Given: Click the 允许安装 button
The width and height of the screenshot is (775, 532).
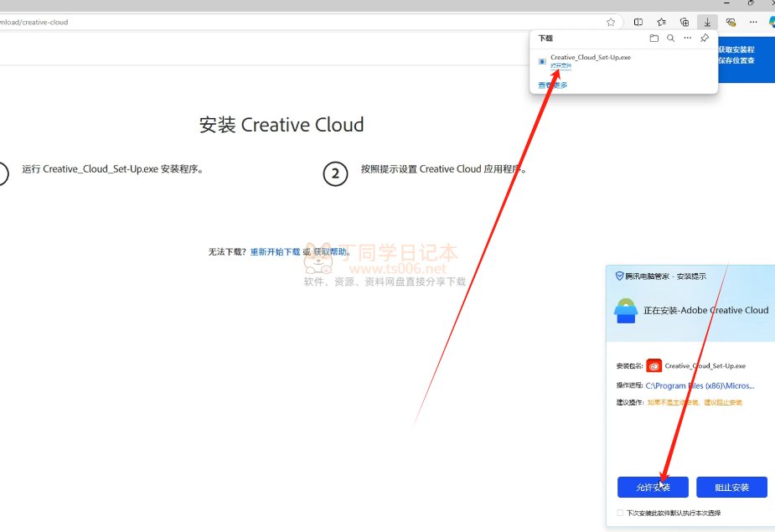Looking at the screenshot, I should 653,487.
